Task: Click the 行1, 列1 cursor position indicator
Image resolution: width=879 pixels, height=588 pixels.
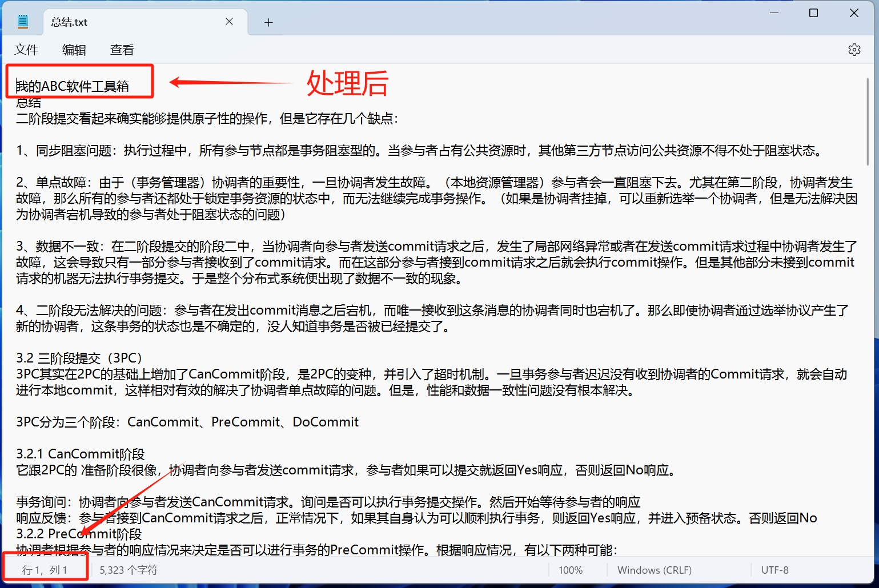Action: (x=45, y=569)
